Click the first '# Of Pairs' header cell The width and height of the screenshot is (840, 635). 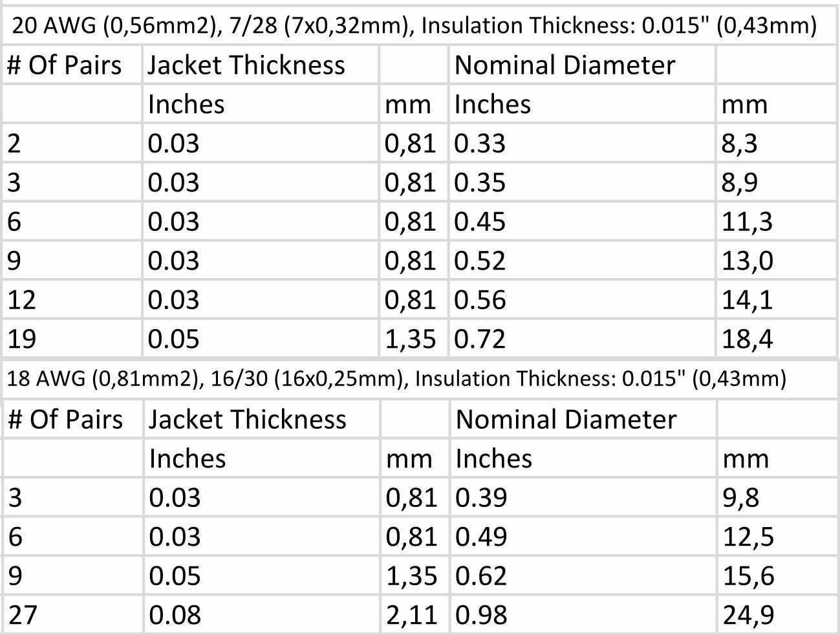tap(72, 65)
